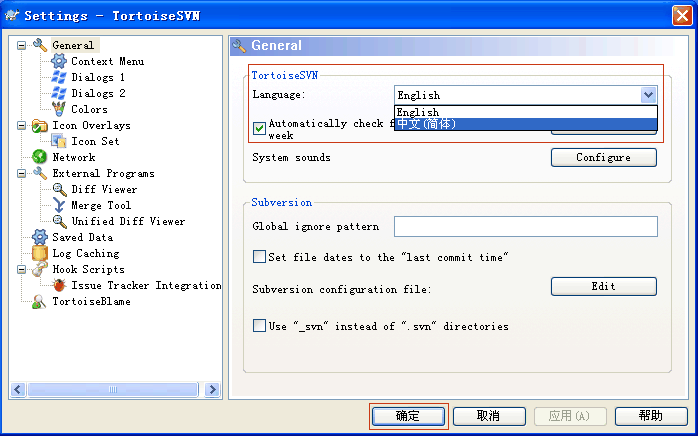
Task: Close the Settings window
Action: (682, 16)
